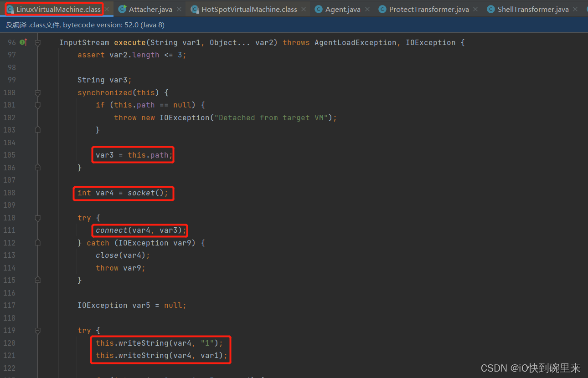
Task: Click line number 108 in gutter
Action: (9, 193)
